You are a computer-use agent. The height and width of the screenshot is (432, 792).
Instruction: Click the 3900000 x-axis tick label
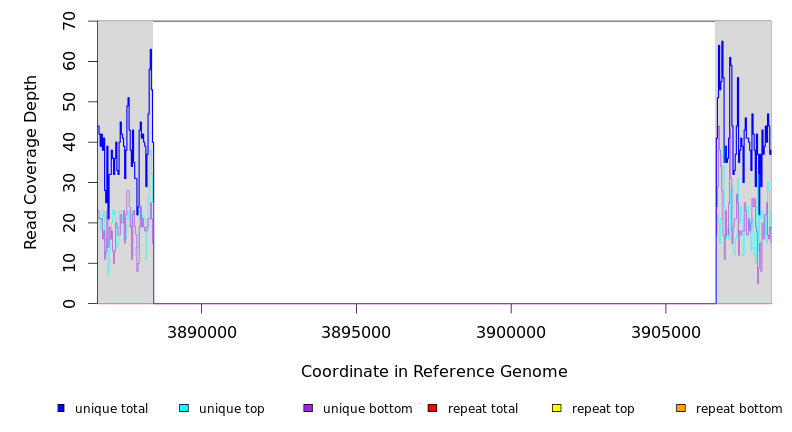point(511,331)
